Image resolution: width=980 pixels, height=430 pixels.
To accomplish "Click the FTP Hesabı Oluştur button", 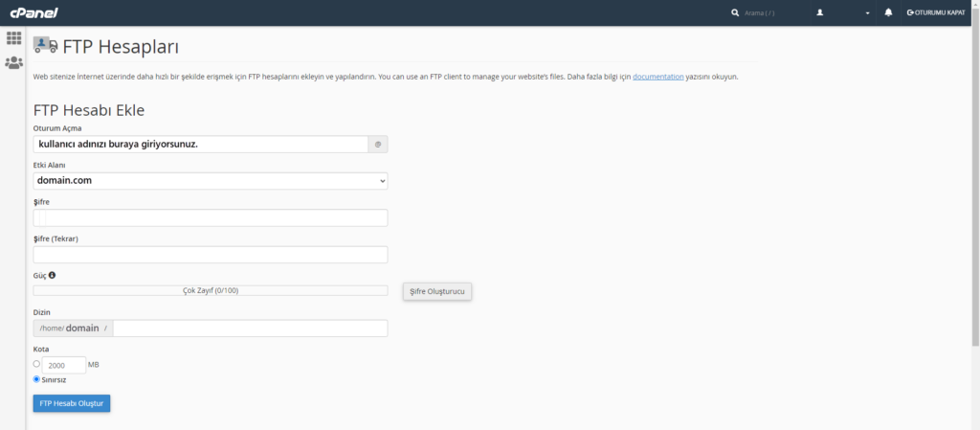I will 72,403.
